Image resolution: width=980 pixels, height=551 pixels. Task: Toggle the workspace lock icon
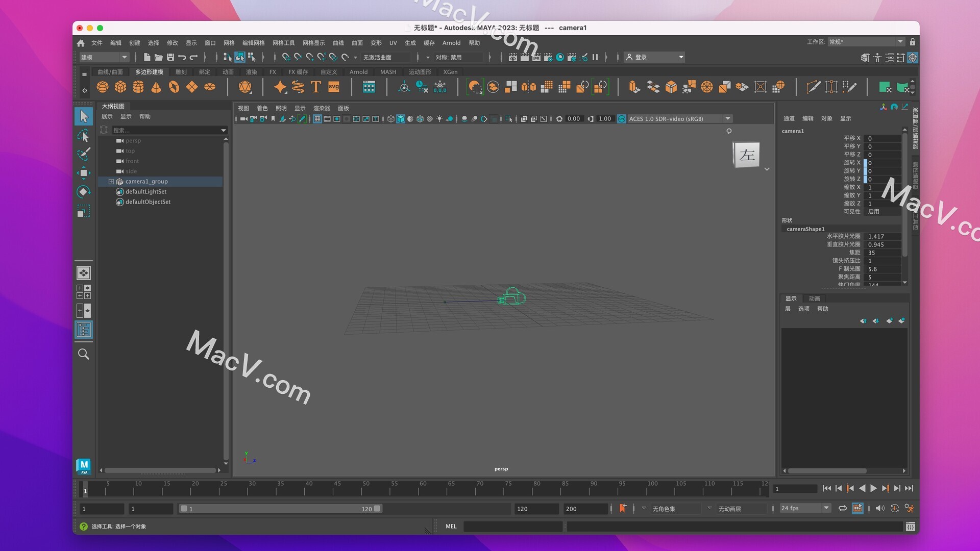pyautogui.click(x=913, y=42)
